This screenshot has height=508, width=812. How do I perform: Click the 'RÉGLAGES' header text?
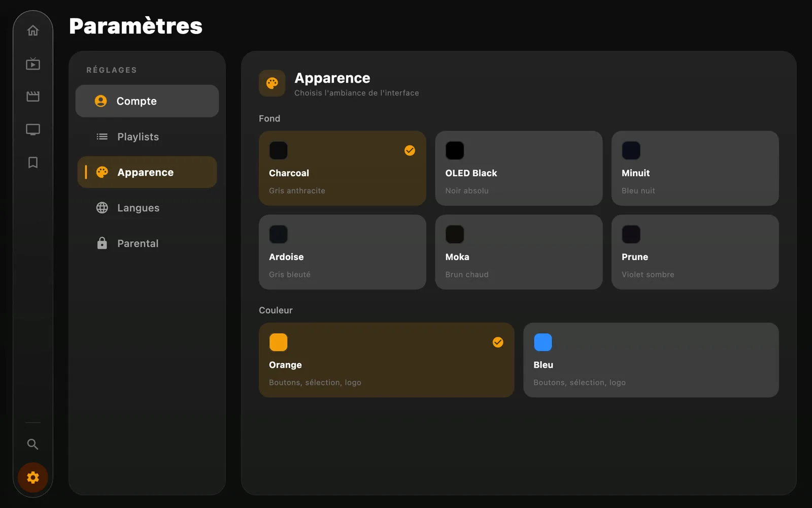click(112, 70)
